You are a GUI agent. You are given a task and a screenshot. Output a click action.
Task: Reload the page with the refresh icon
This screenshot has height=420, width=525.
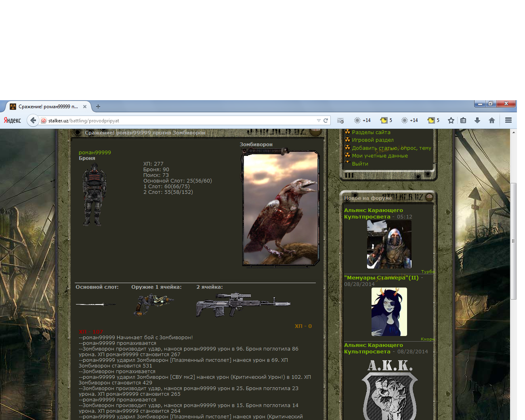(326, 120)
